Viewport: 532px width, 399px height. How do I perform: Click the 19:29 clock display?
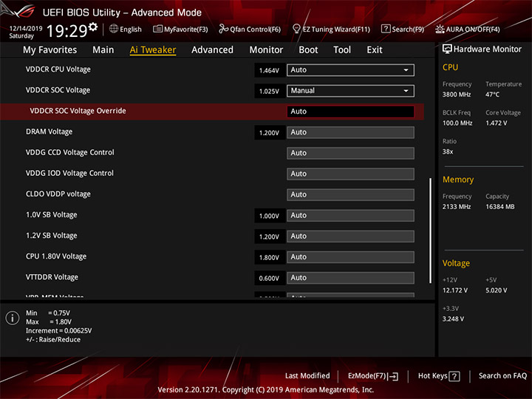[x=66, y=31]
